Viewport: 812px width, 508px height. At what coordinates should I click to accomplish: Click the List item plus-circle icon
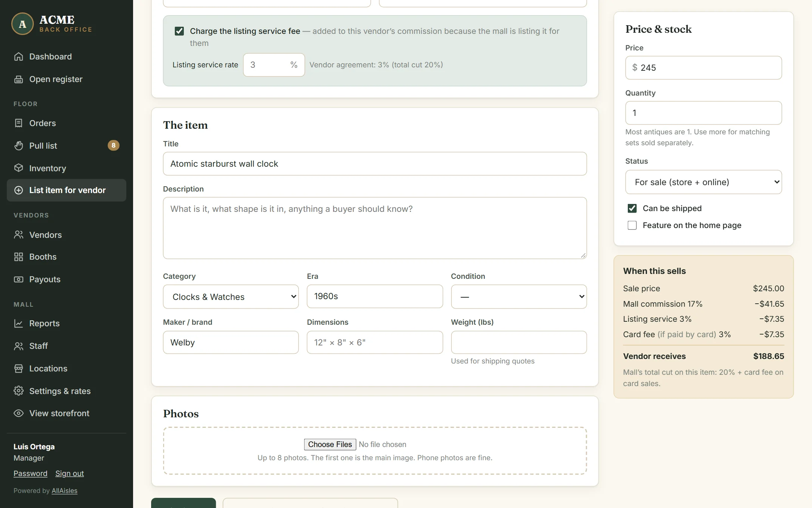(x=18, y=190)
